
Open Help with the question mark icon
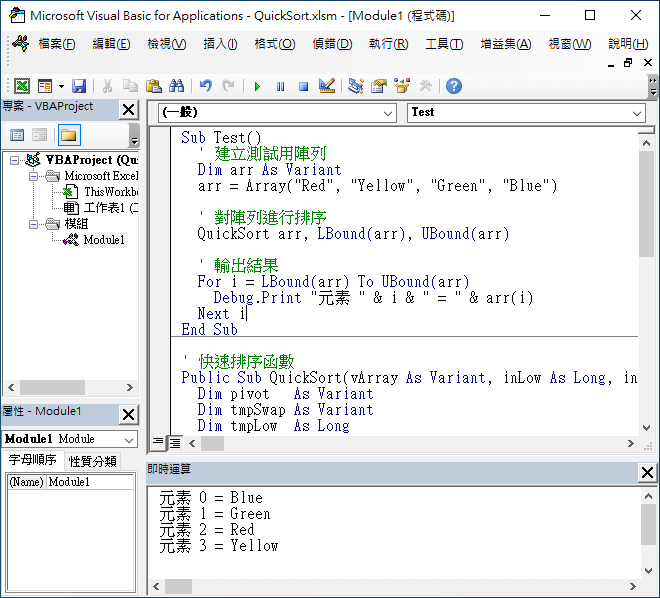(454, 86)
